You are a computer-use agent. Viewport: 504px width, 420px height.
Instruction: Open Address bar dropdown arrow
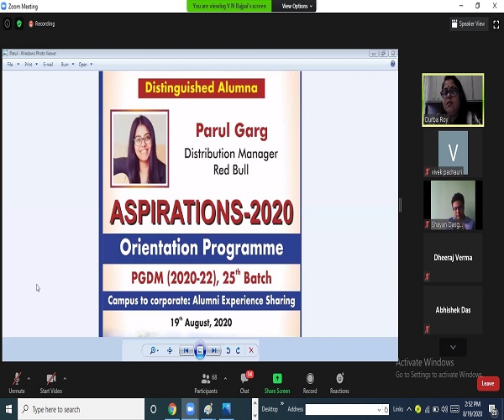click(x=379, y=410)
